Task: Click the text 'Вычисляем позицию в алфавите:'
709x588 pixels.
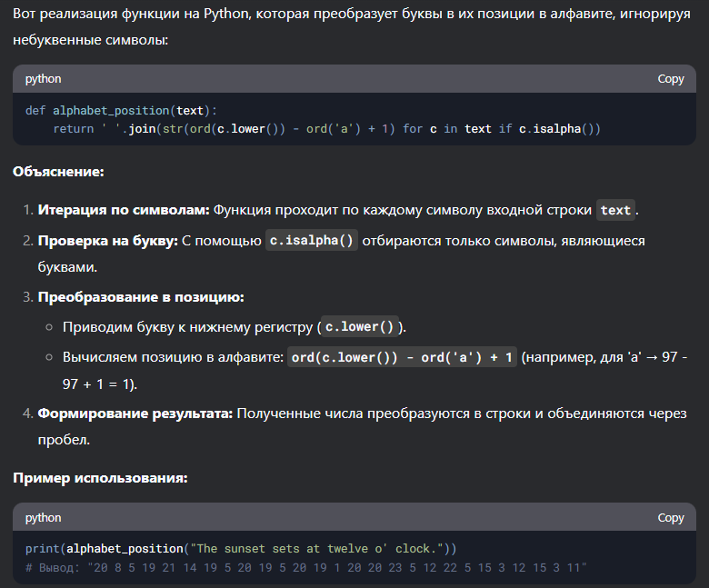Action: (173, 357)
